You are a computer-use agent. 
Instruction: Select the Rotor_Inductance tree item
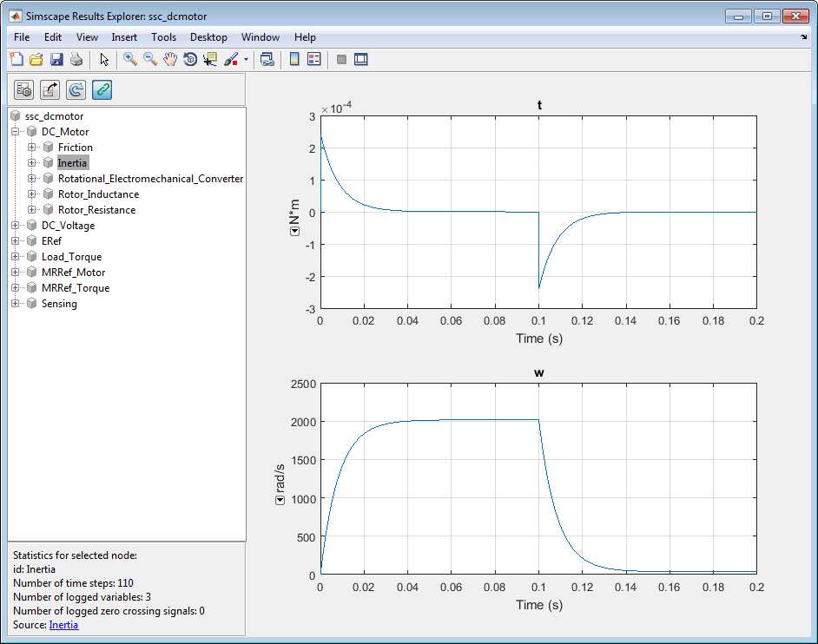pos(98,194)
